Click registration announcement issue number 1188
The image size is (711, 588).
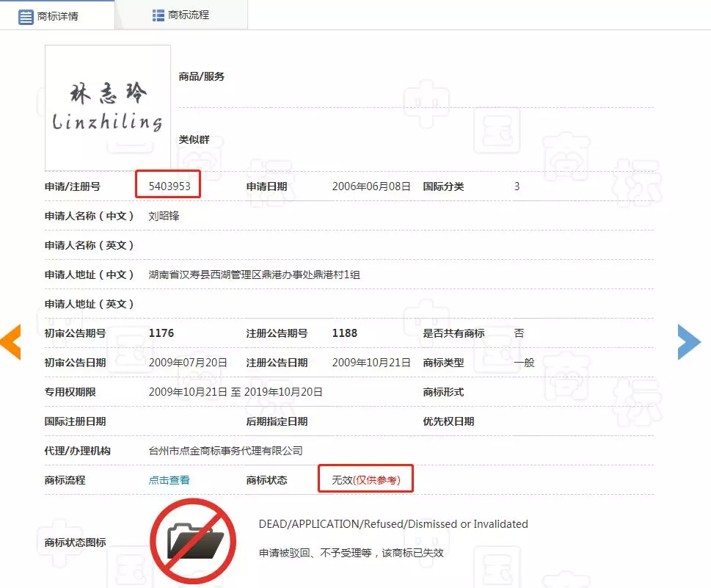point(345,333)
